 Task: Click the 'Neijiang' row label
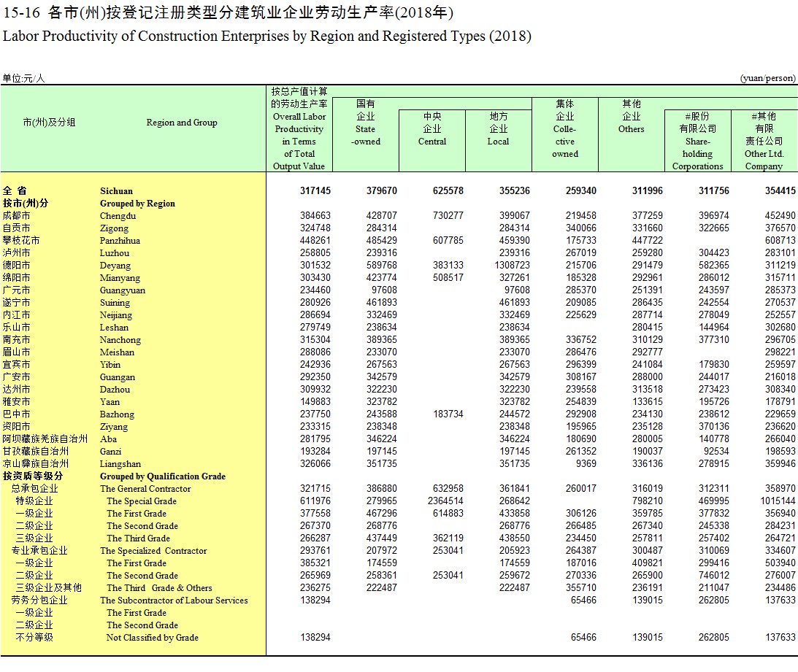click(115, 315)
